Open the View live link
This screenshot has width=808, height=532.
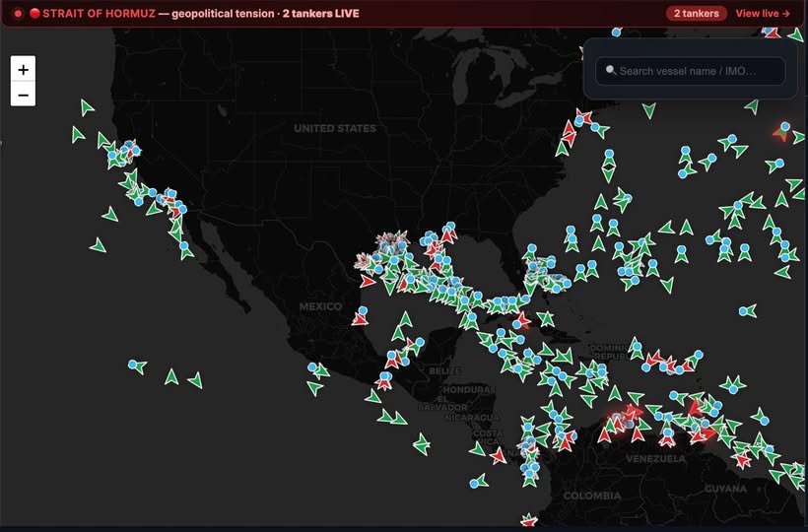click(763, 14)
